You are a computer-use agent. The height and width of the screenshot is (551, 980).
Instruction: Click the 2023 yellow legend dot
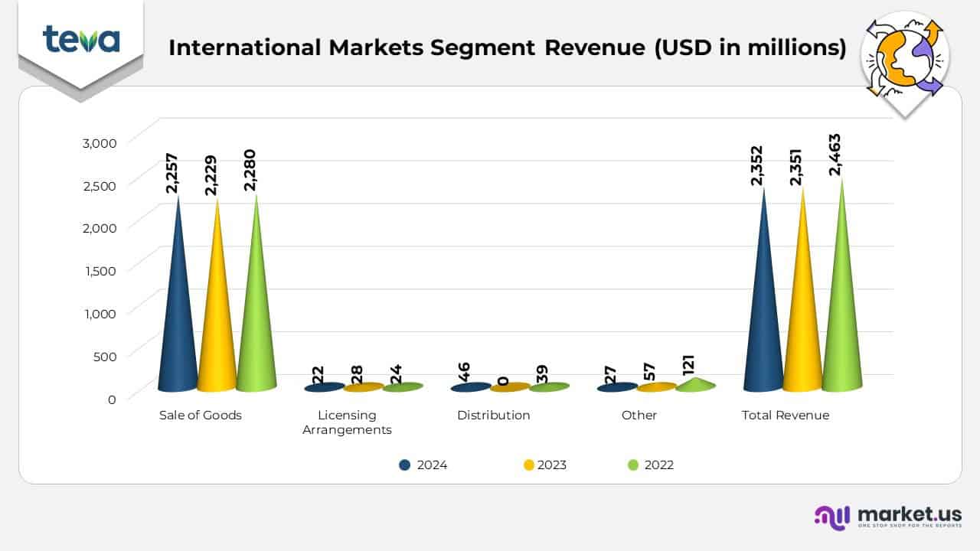coord(528,465)
